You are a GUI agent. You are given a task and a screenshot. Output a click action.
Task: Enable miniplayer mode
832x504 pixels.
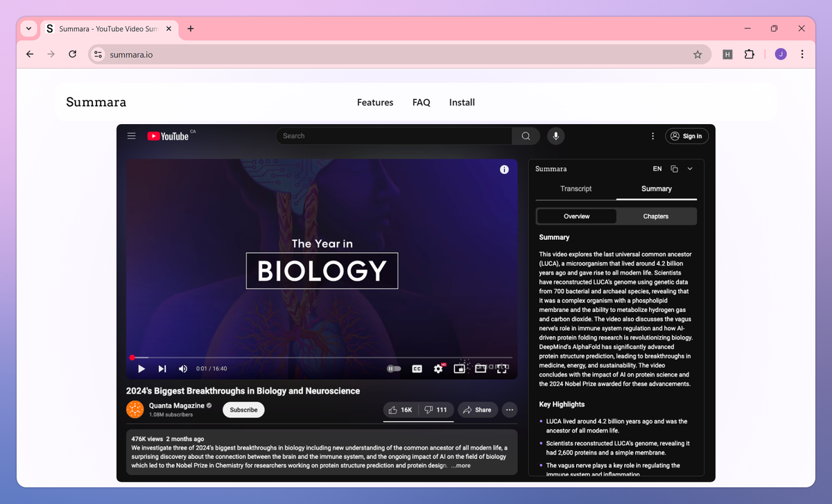(459, 369)
